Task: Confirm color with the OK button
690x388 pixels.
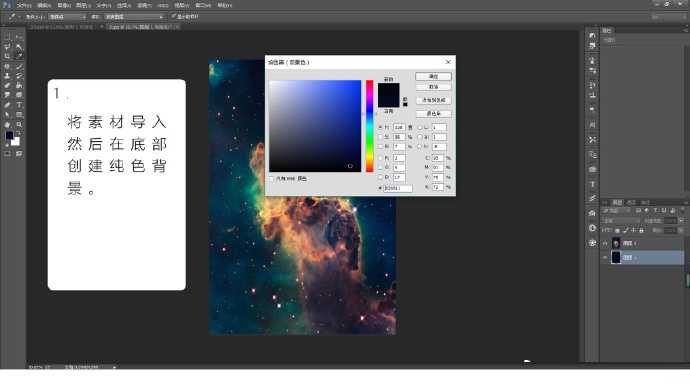Action: click(x=433, y=77)
